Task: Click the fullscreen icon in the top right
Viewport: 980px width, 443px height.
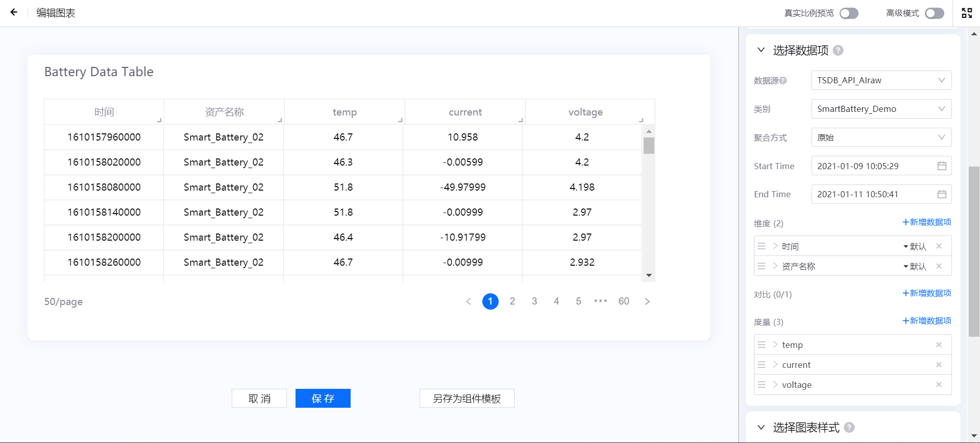Action: (967, 13)
